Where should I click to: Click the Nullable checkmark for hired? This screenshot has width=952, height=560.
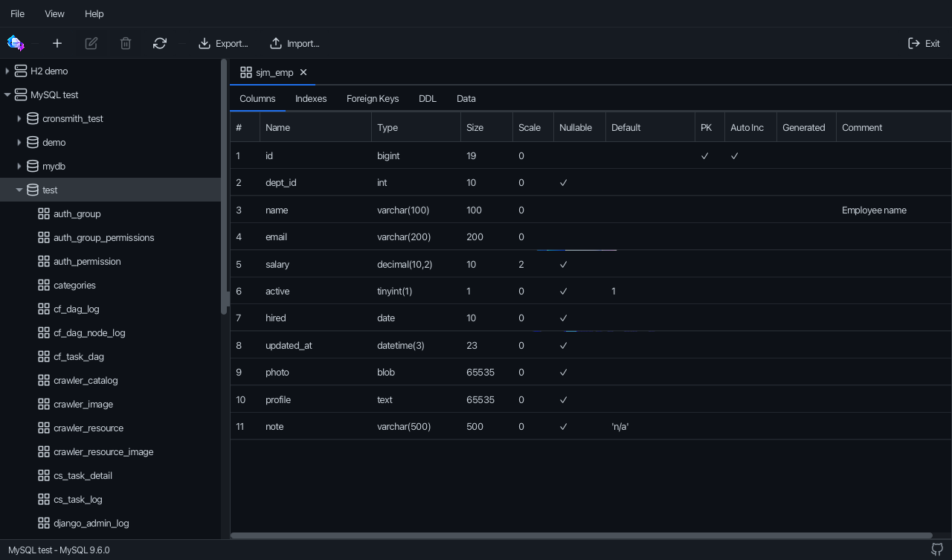point(564,318)
